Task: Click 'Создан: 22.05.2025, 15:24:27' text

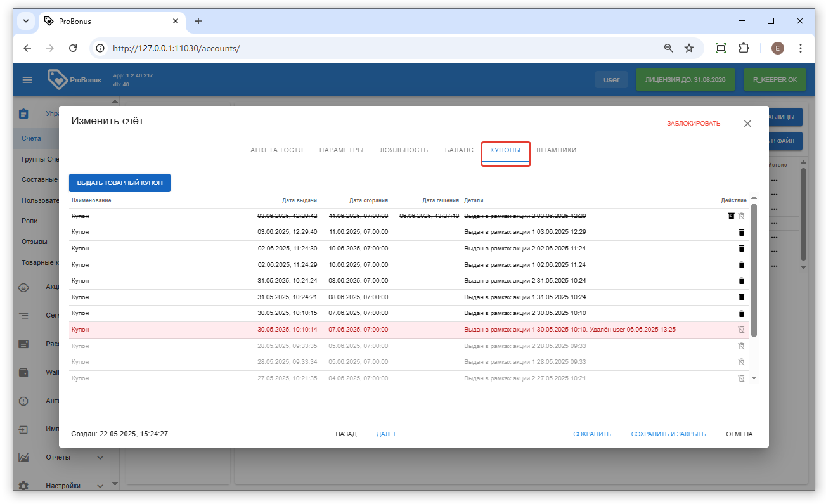Action: pos(120,434)
